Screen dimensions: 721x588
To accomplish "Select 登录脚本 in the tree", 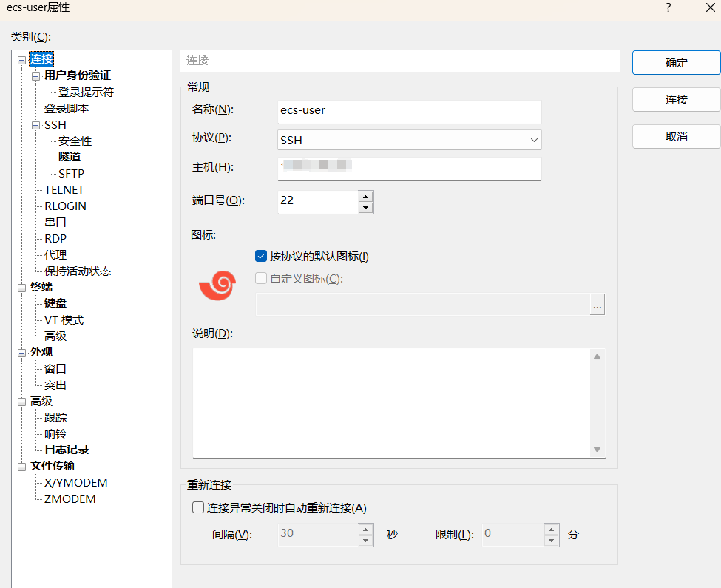I will pyautogui.click(x=67, y=109).
